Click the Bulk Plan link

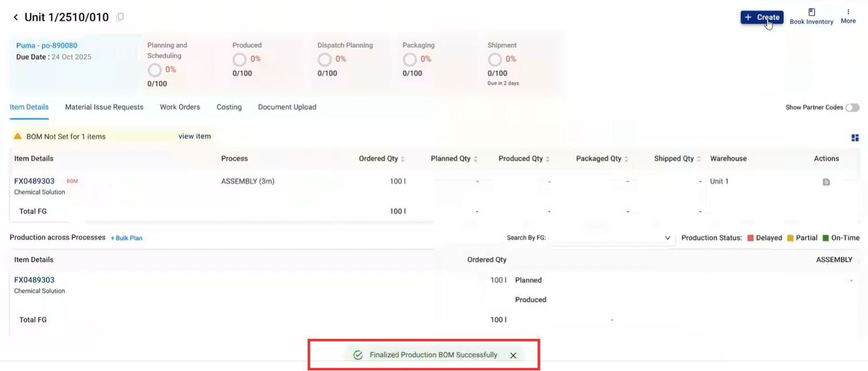pos(127,238)
